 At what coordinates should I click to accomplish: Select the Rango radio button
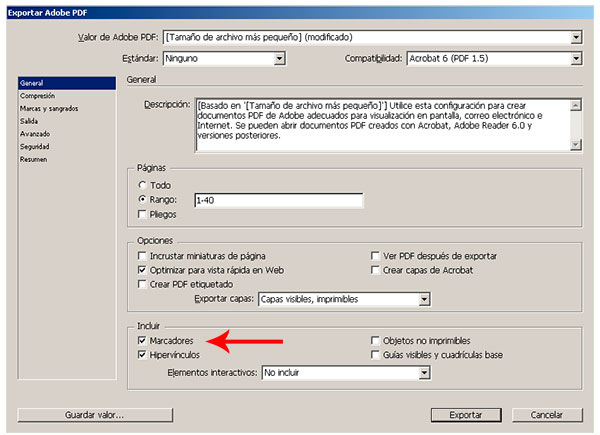142,199
